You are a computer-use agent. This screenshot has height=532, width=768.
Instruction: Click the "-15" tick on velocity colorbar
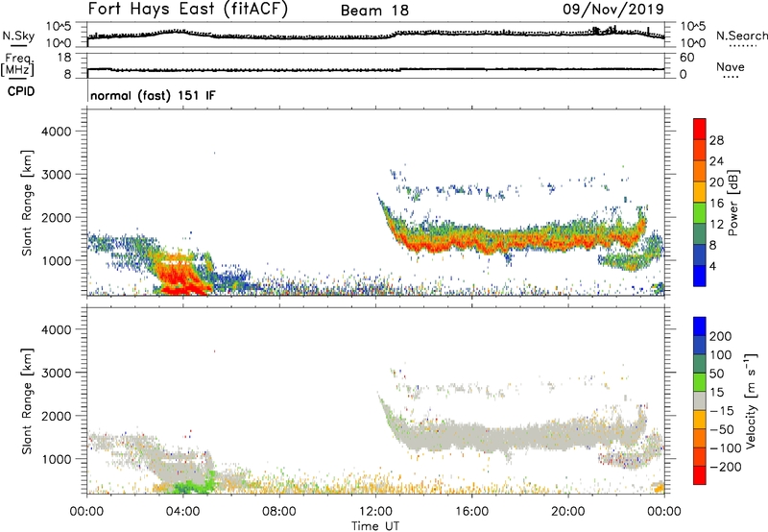click(722, 411)
